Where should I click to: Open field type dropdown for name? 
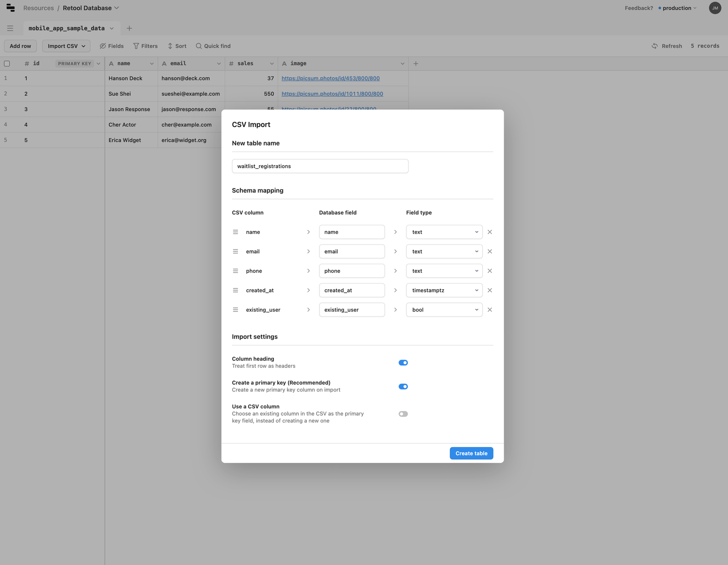[x=444, y=232]
